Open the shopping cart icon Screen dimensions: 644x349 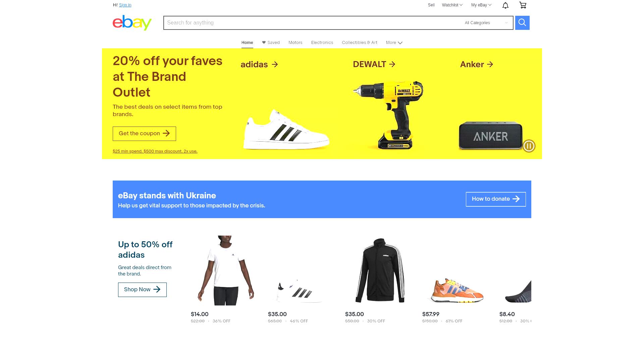click(x=523, y=5)
